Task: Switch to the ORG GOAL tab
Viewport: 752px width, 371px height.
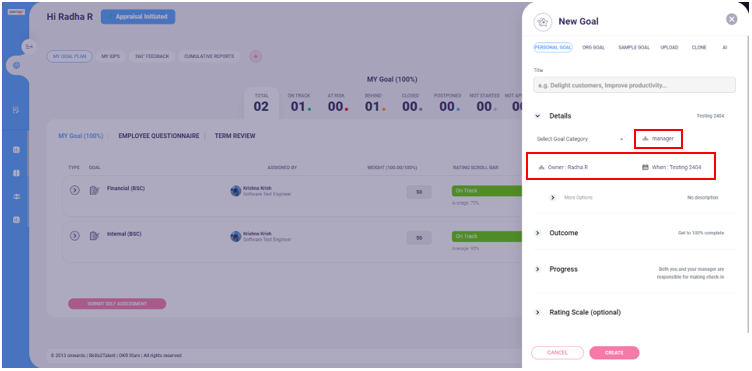Action: click(x=593, y=48)
